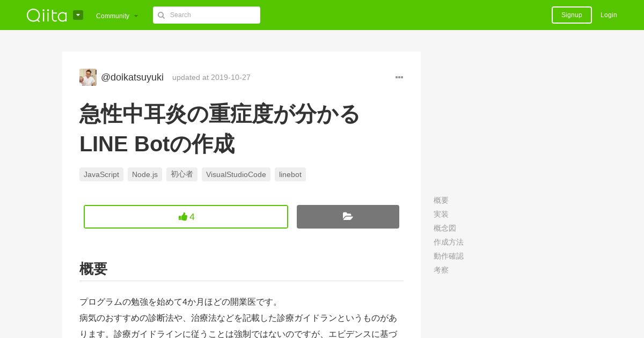Jump to 概要 in table of contents
Image resolution: width=644 pixels, height=338 pixels.
pos(441,200)
